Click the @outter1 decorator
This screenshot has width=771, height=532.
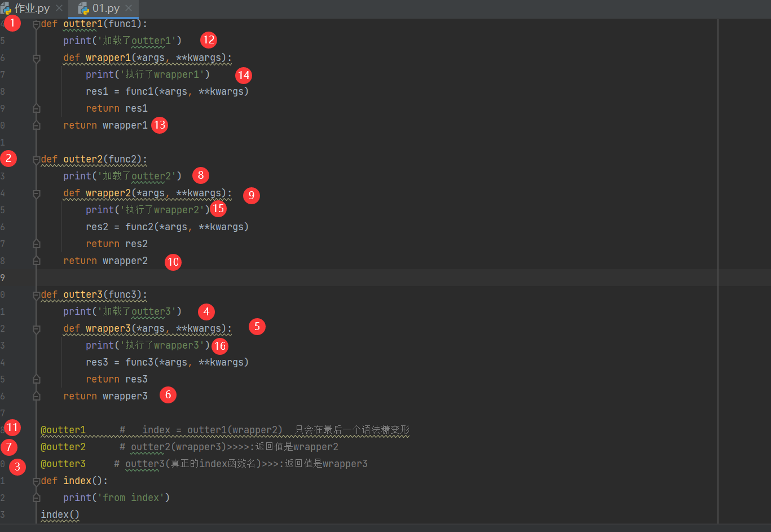pos(63,430)
